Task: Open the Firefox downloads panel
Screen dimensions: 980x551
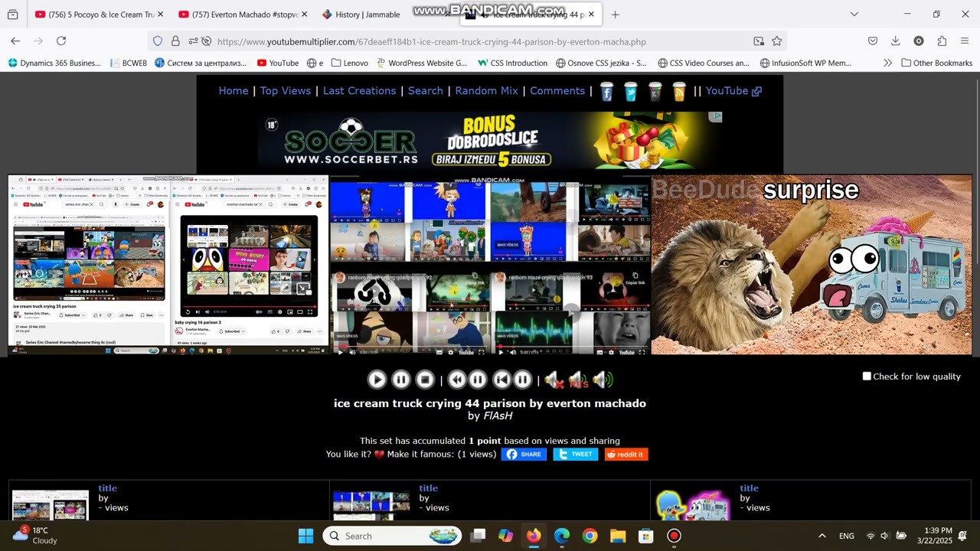Action: [x=895, y=41]
